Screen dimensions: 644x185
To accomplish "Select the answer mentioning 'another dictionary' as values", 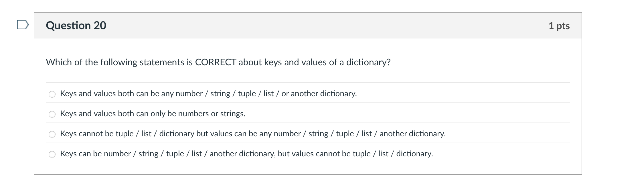I will (253, 133).
